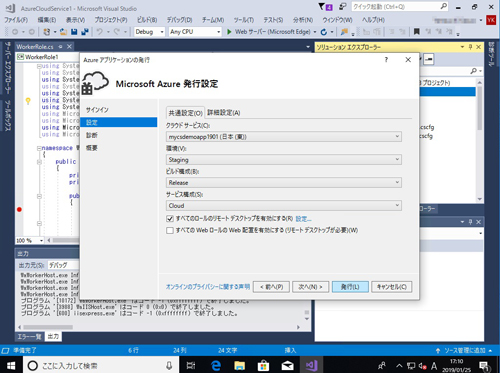
Task: Click the Solution Explorer search magnifier icon
Action: point(473,71)
